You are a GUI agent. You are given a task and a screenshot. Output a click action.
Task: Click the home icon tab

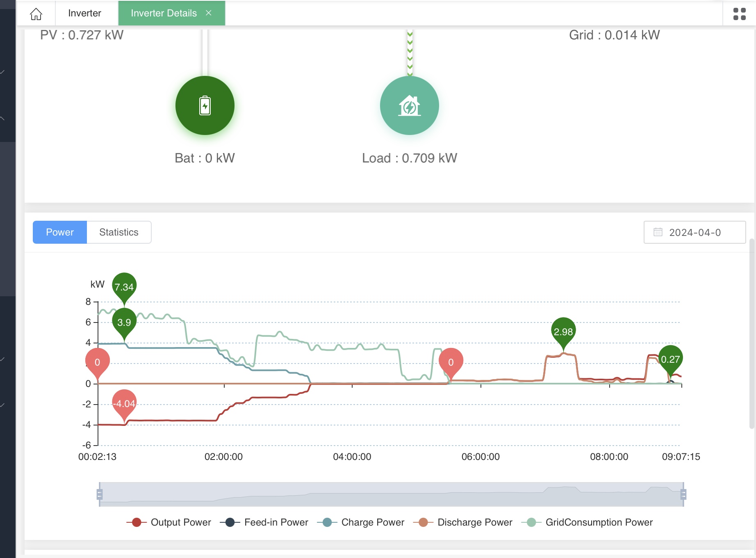(36, 14)
